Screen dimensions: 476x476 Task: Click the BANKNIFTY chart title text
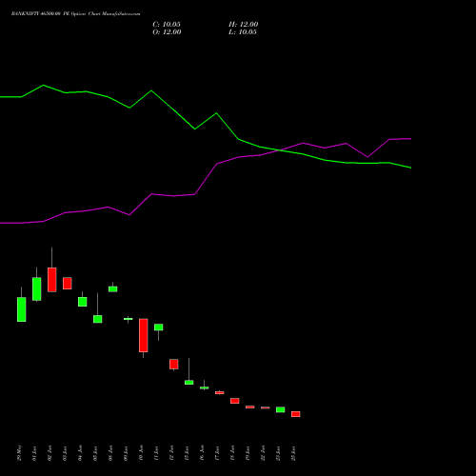click(x=75, y=13)
